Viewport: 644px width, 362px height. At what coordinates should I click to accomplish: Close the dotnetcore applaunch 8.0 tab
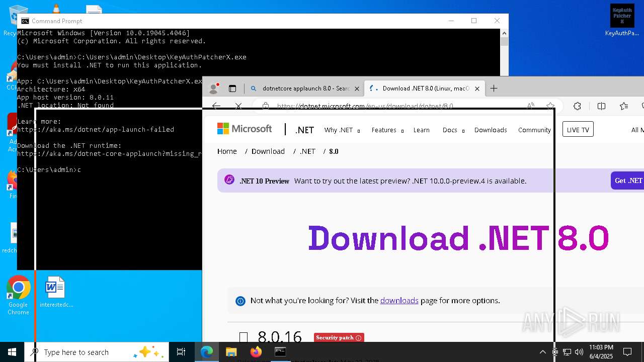click(357, 88)
